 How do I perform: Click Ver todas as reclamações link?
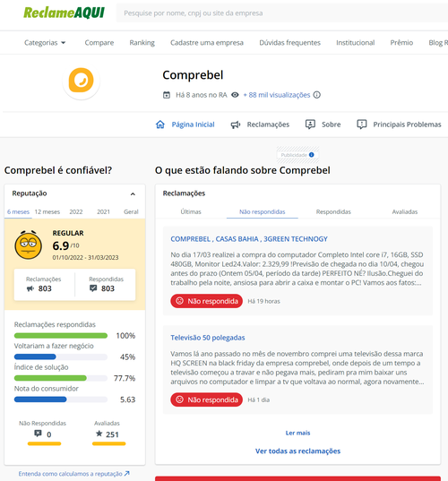click(297, 451)
